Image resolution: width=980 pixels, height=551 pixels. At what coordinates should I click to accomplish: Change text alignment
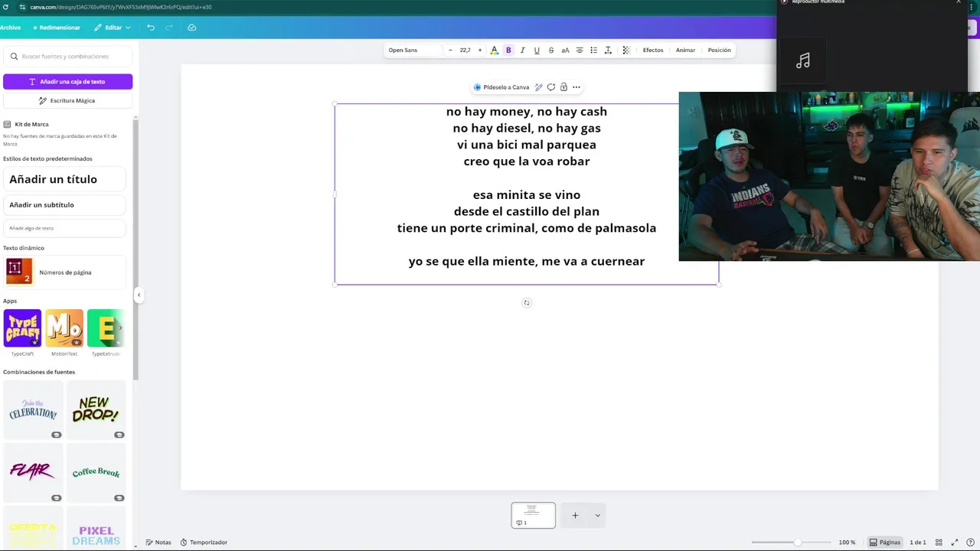[x=580, y=51]
